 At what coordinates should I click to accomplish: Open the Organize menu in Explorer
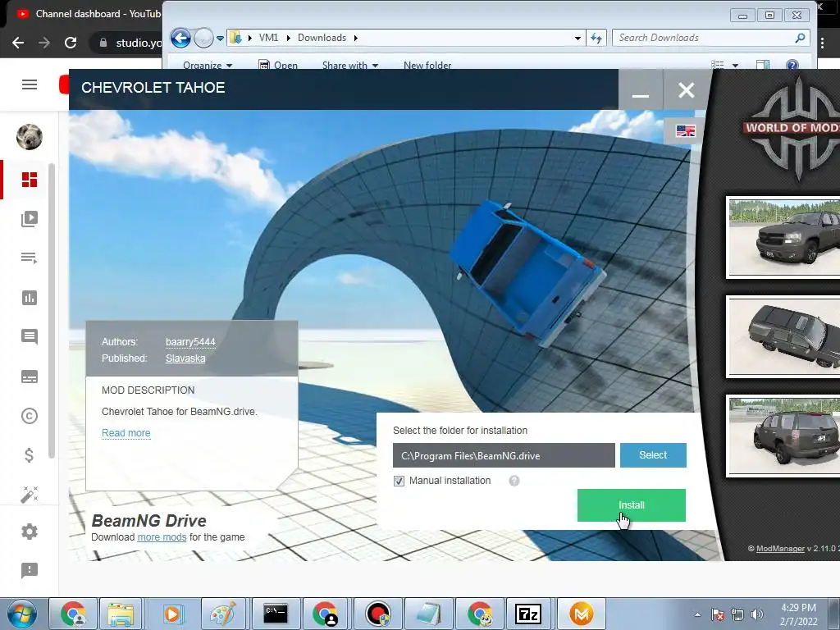click(x=208, y=66)
